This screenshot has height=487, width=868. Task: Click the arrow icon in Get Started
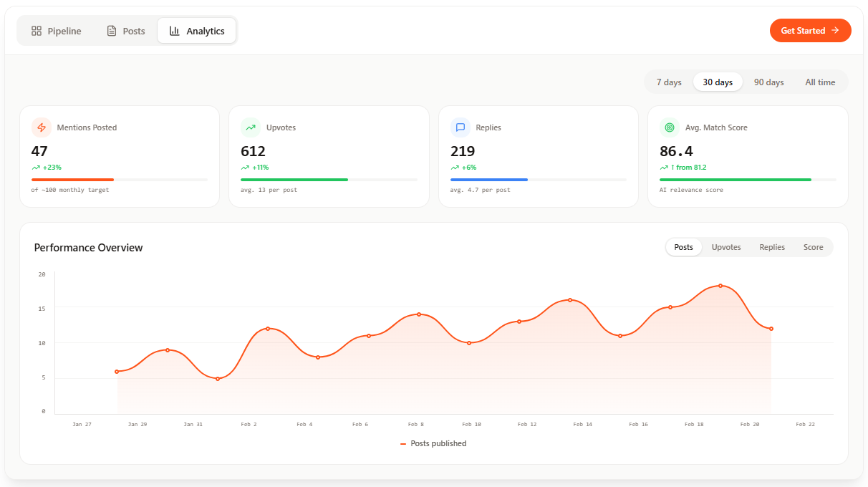[835, 31]
